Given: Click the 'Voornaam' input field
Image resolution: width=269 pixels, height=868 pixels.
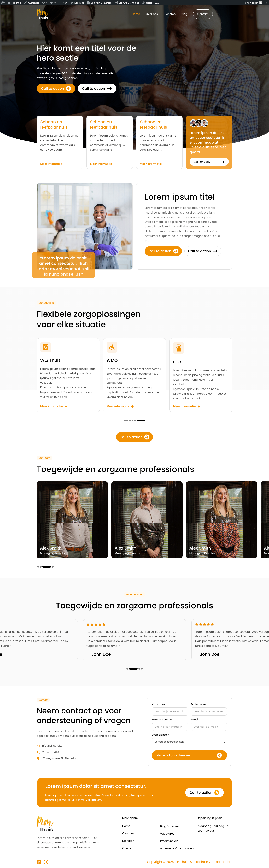Looking at the screenshot, I should pos(170,712).
